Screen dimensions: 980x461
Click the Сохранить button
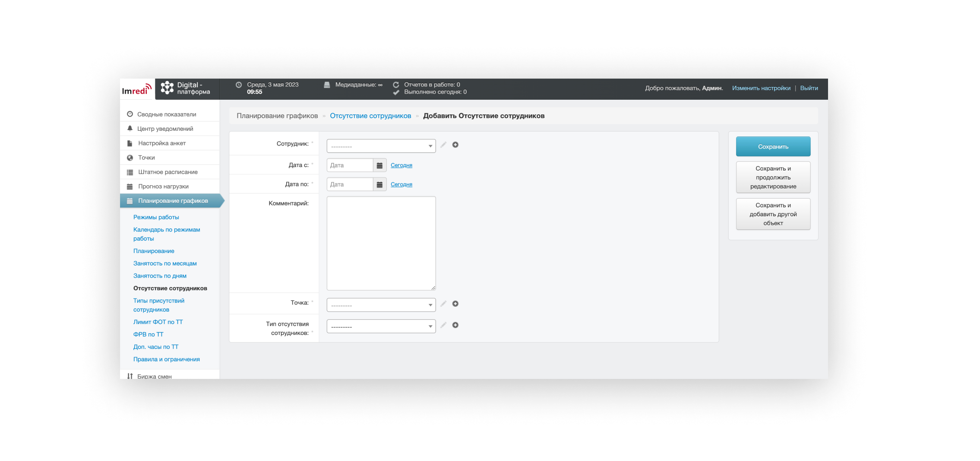773,147
